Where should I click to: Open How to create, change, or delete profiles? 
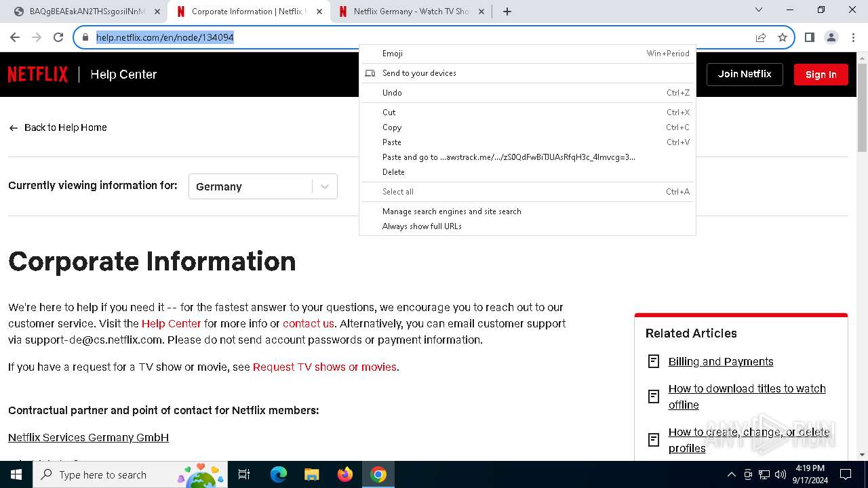[749, 440]
